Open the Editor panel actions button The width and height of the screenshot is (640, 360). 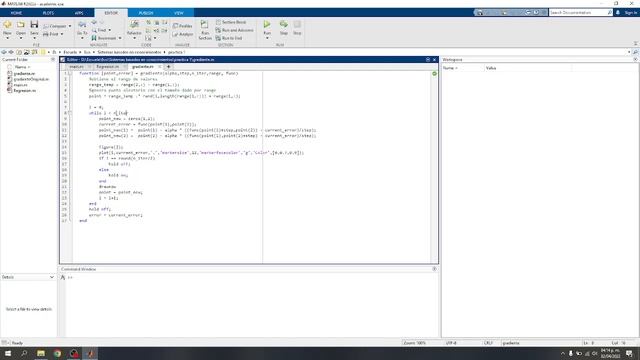point(428,60)
